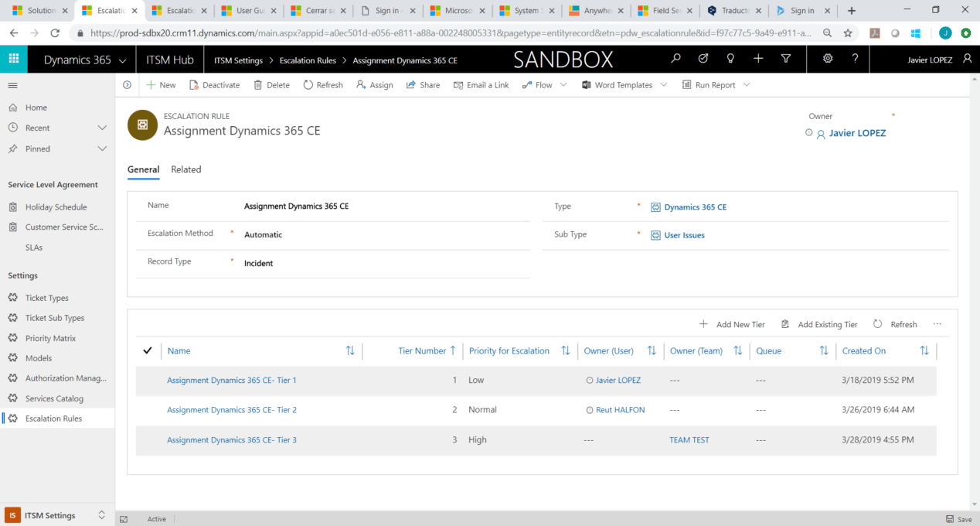Open more commands ellipsis in tier subgrid

pyautogui.click(x=937, y=325)
